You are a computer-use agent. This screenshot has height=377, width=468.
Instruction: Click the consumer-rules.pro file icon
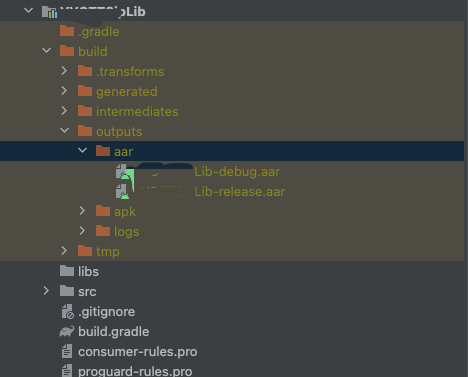67,351
